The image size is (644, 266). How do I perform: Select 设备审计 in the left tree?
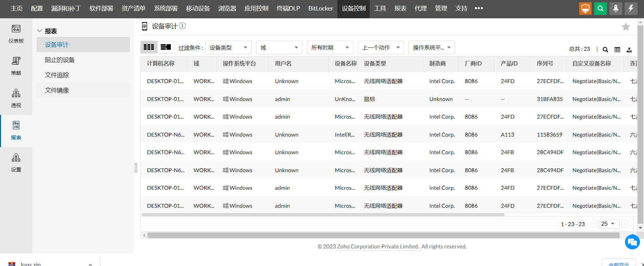click(x=83, y=45)
